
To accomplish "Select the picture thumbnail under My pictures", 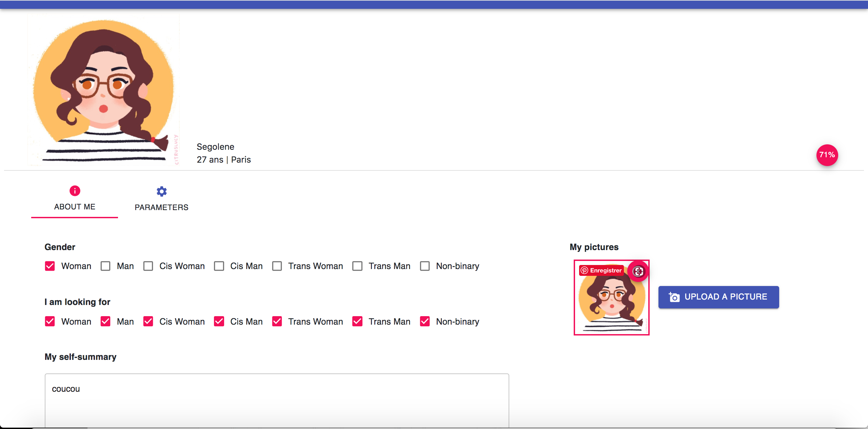I will point(611,305).
